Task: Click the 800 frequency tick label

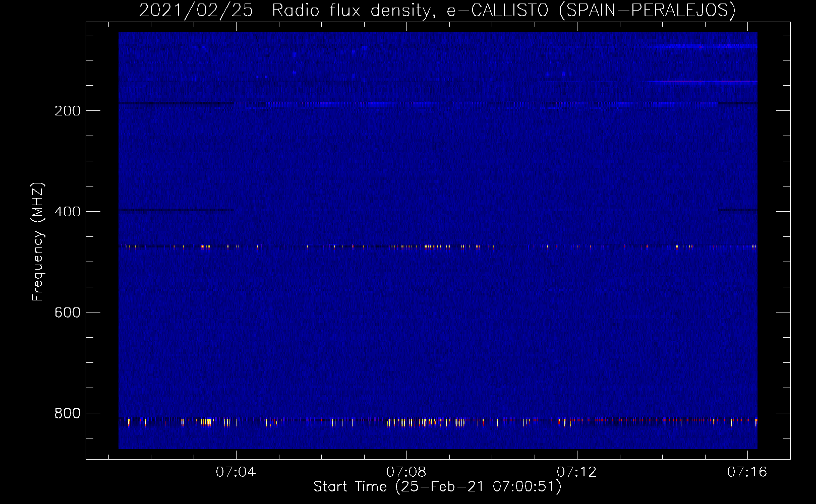Action: coord(68,413)
